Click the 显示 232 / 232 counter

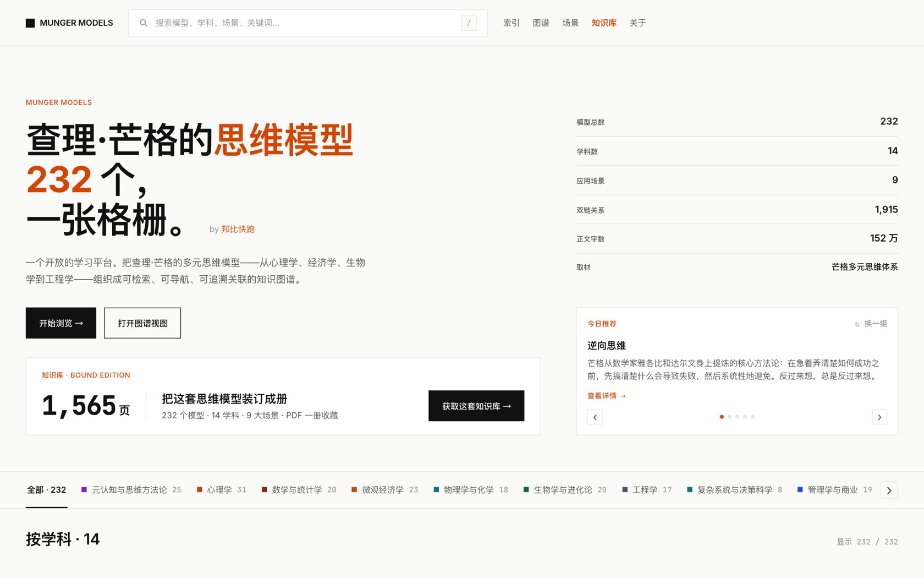(867, 542)
